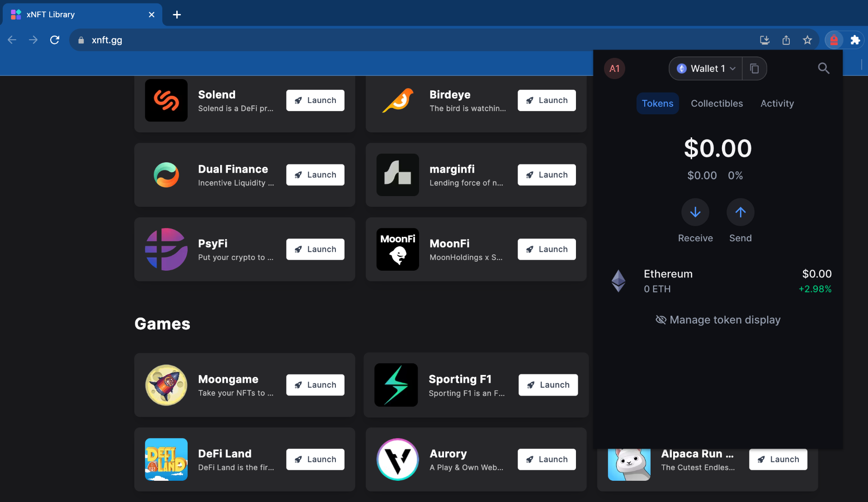
Task: Click Manage token display
Action: [718, 320]
